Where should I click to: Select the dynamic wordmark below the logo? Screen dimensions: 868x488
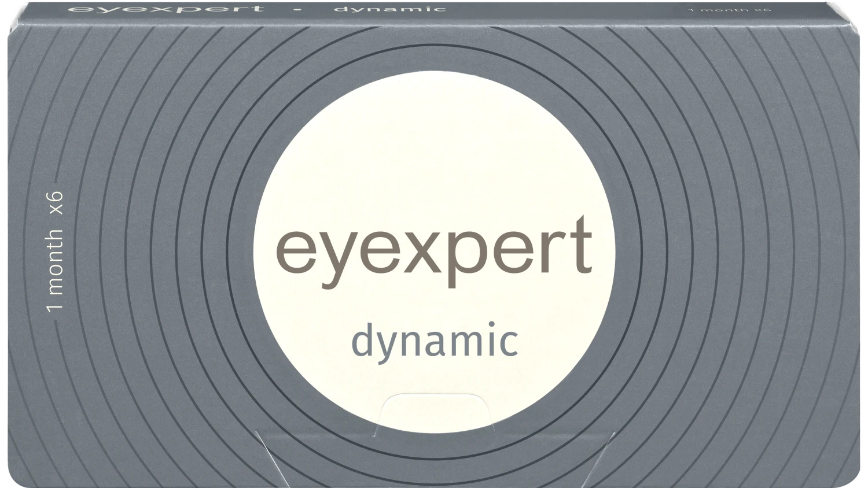pyautogui.click(x=434, y=341)
